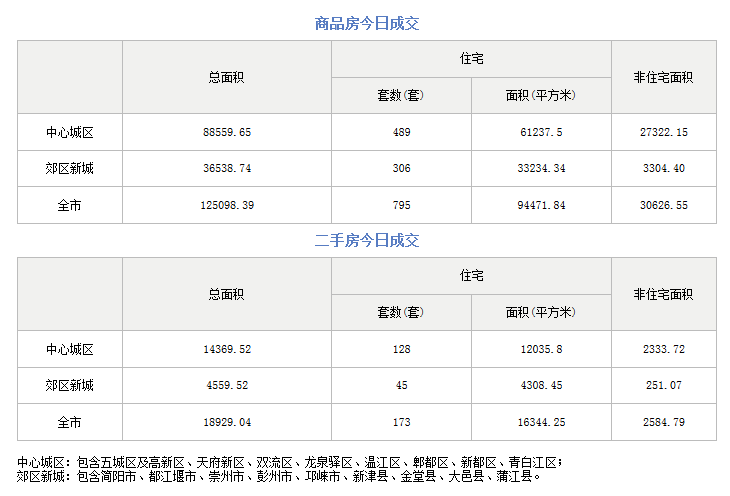Screen dimensions: 730x496
Task: Select the value 30626.55
Action: (663, 205)
